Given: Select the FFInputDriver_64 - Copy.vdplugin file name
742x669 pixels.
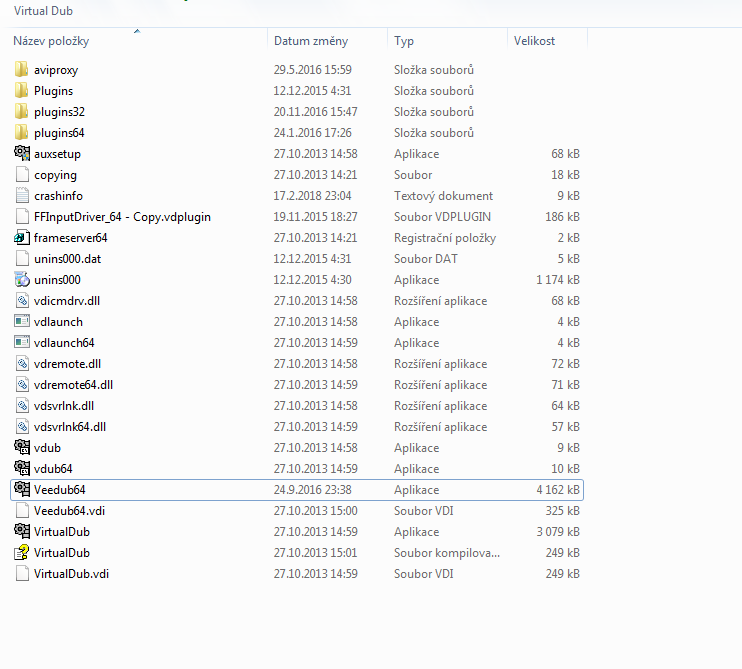Looking at the screenshot, I should (122, 217).
